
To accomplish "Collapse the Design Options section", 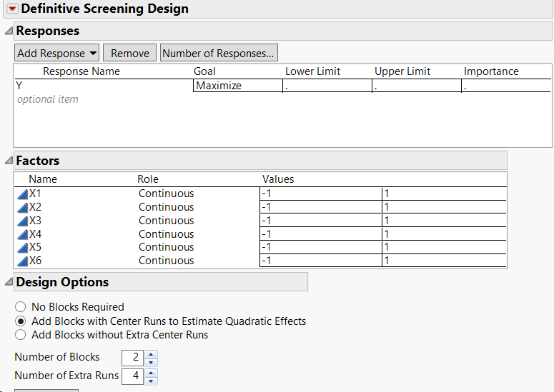I will [x=9, y=282].
